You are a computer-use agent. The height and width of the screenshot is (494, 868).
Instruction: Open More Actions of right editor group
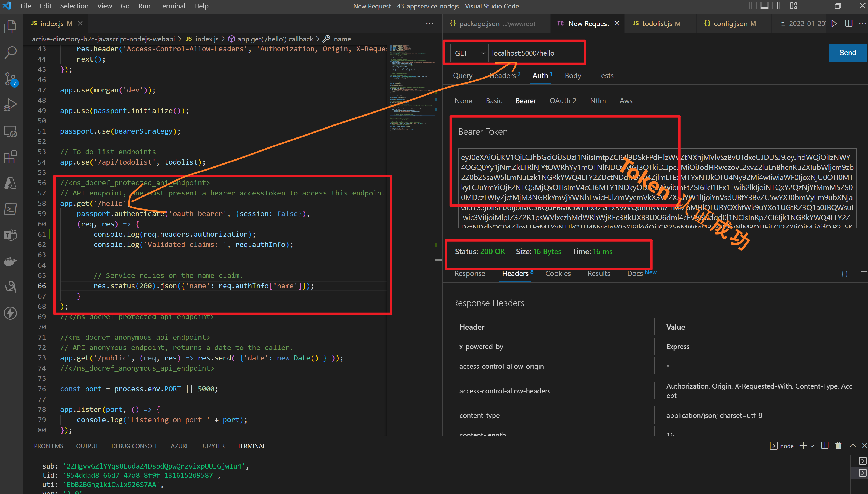click(x=862, y=23)
